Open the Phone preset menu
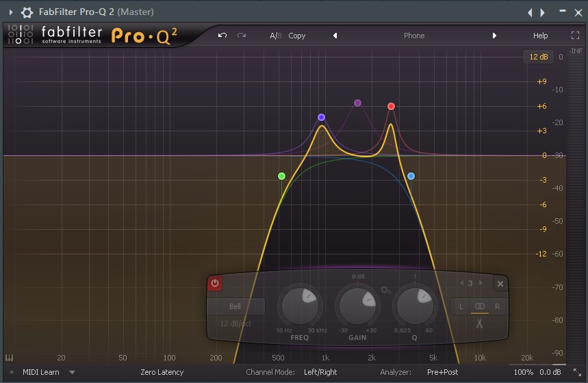This screenshot has width=588, height=383. click(x=414, y=36)
